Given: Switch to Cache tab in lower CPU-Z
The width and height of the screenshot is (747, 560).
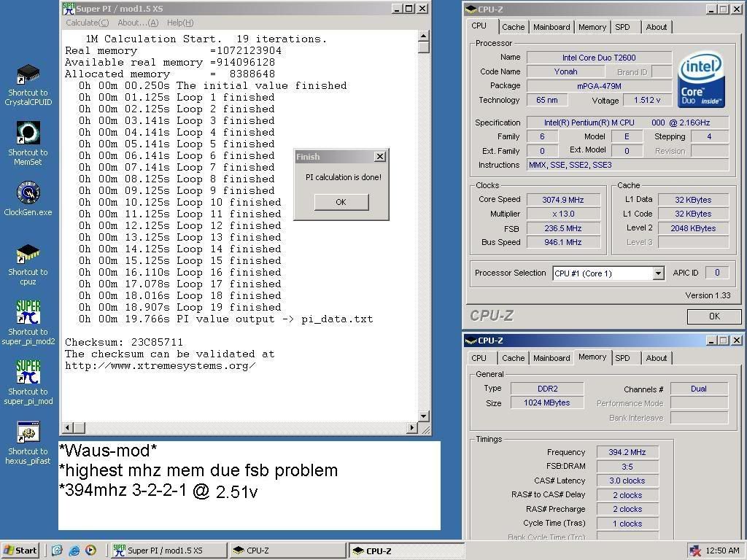Looking at the screenshot, I should coord(513,358).
